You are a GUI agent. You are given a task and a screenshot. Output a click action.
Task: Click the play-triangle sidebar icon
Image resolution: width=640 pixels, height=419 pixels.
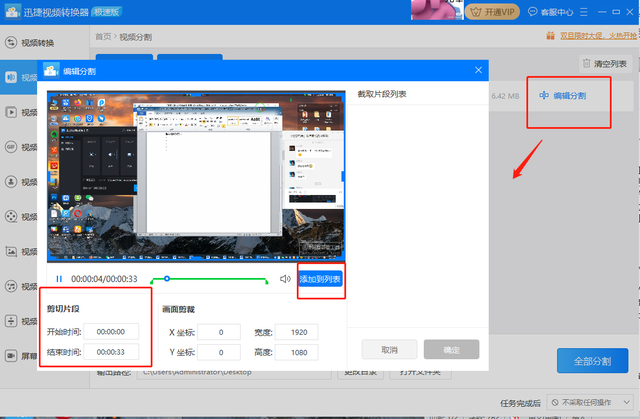[11, 112]
